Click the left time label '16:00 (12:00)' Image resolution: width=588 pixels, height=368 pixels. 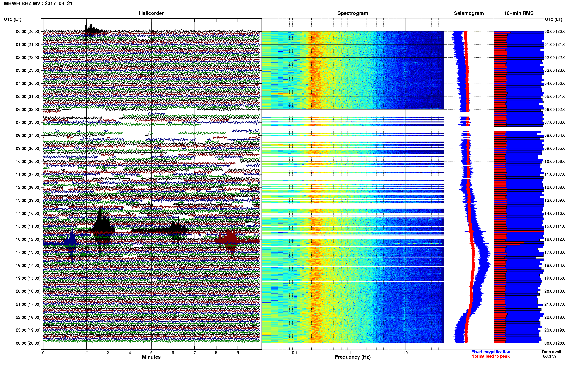pos(28,239)
